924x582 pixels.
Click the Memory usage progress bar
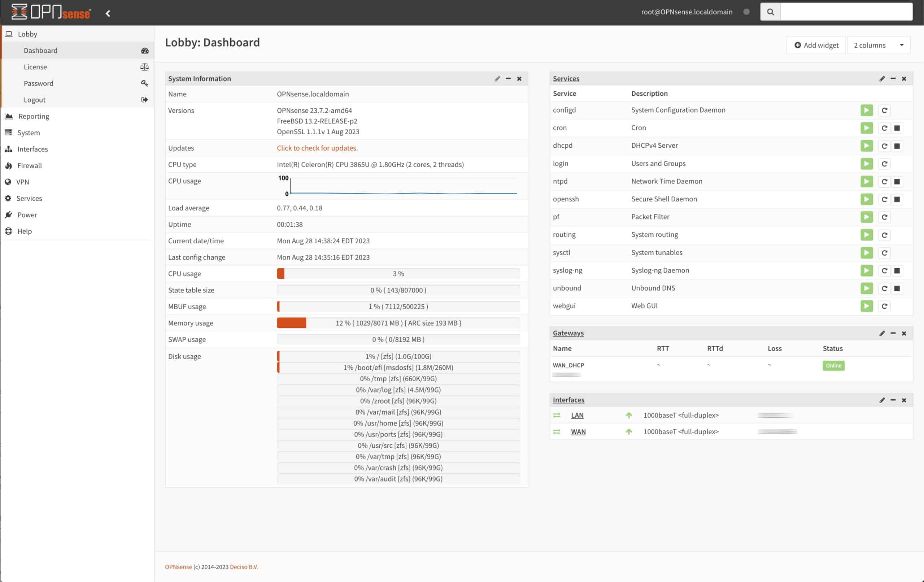pyautogui.click(x=399, y=323)
